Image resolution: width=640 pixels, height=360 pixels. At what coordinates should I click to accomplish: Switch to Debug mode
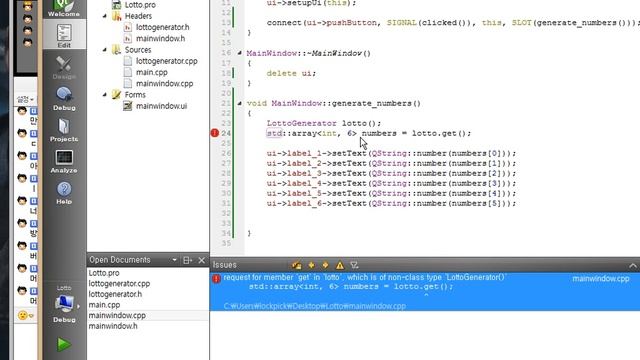64,98
